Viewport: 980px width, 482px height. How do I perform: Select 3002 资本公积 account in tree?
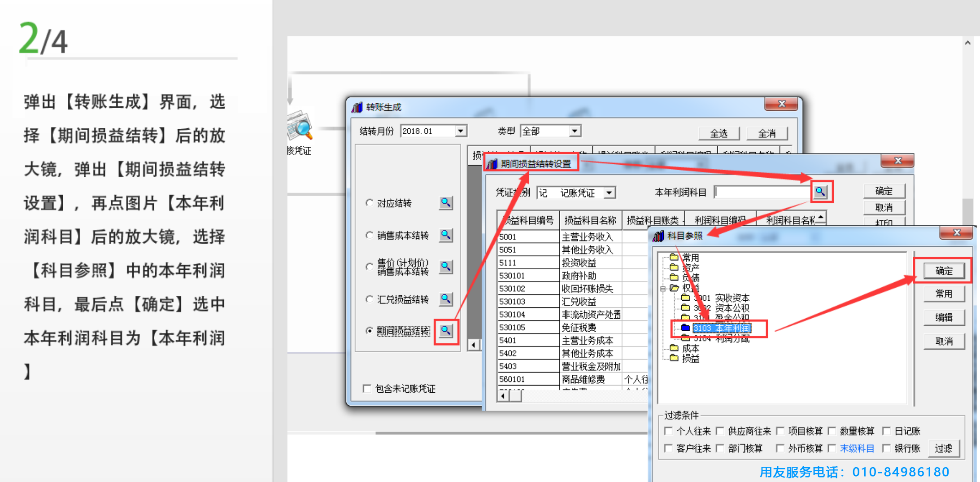721,308
